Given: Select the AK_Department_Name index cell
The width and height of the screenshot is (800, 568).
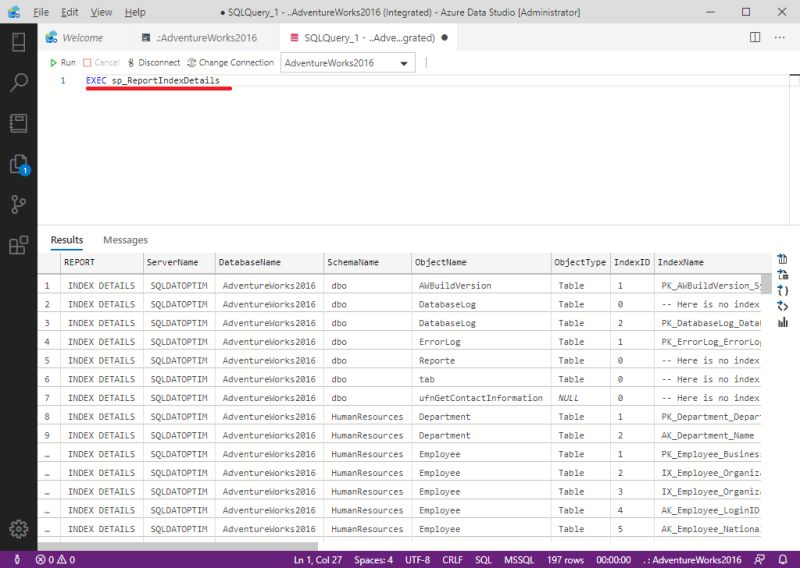Looking at the screenshot, I should click(708, 436).
